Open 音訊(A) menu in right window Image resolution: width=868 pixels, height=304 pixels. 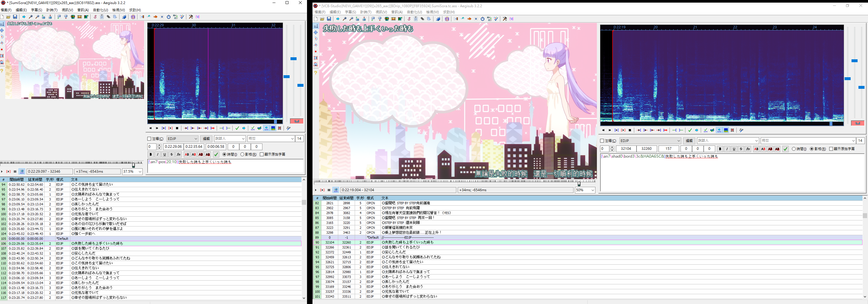pos(397,12)
